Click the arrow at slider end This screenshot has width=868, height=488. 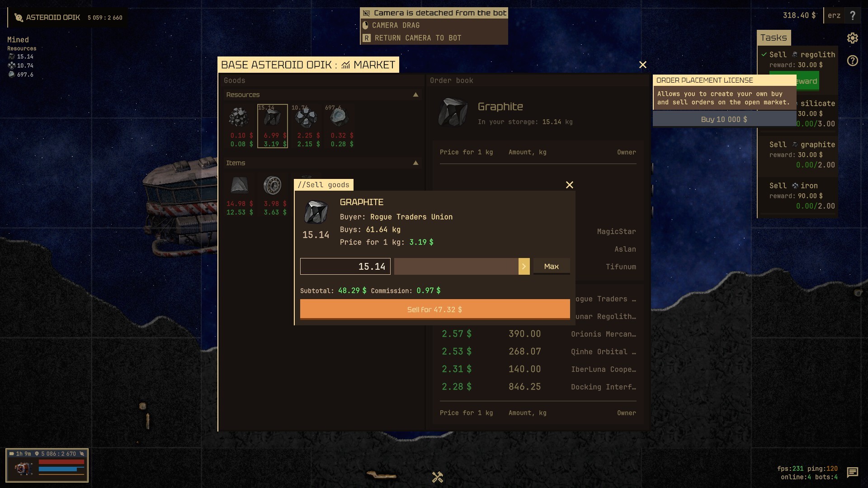pos(524,267)
